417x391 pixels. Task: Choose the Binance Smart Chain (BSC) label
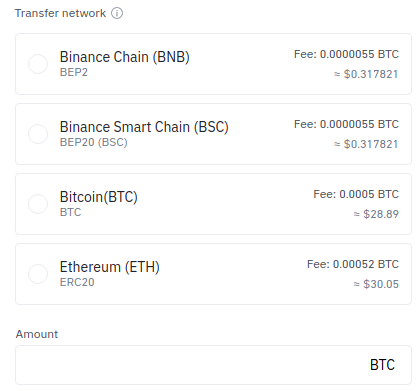144,127
